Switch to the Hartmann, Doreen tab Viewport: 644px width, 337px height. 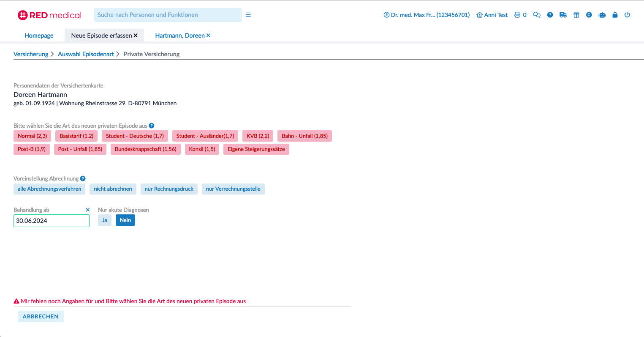pos(179,36)
